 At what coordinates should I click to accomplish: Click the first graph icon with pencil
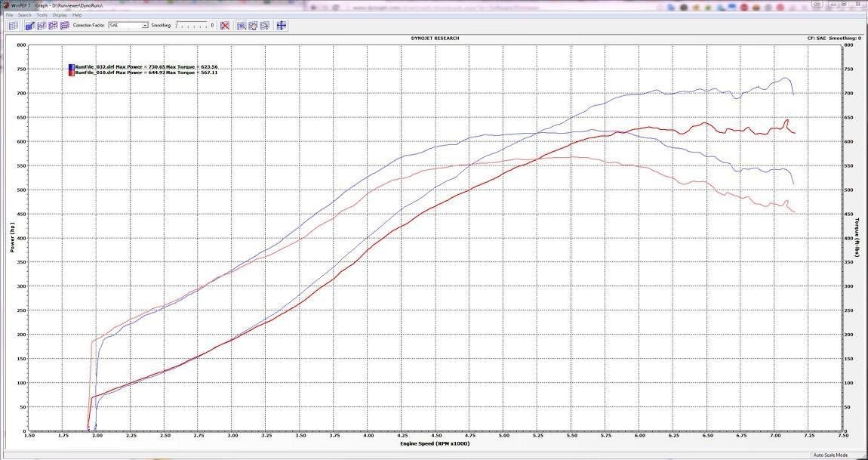coord(29,25)
